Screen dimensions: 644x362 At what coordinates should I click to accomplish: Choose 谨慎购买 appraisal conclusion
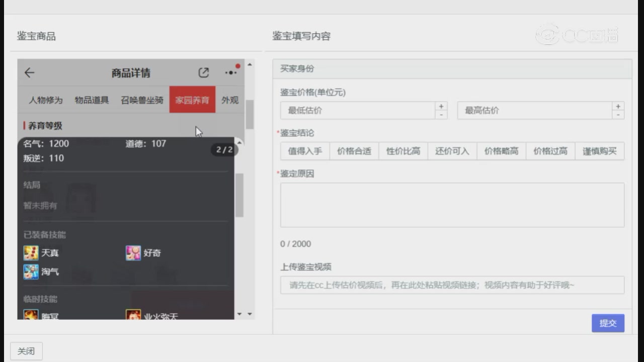[x=600, y=151]
